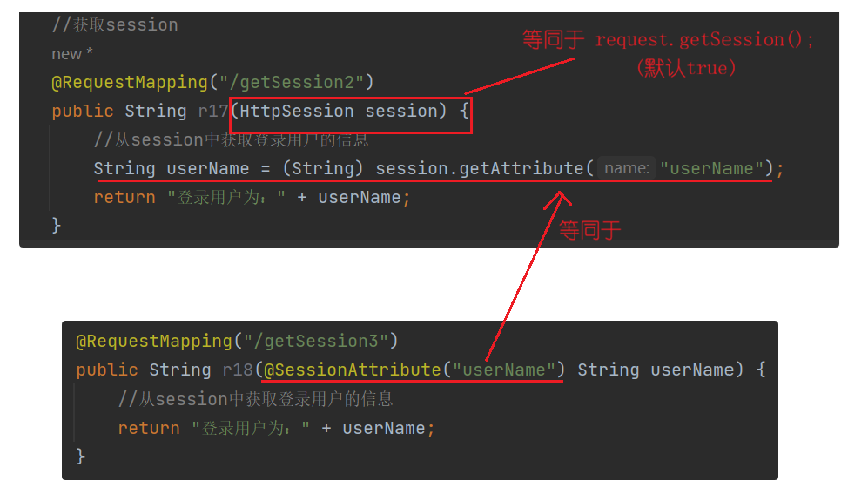This screenshot has height=495, width=868.
Task: Select the "/getSession2" path string
Action: click(291, 82)
